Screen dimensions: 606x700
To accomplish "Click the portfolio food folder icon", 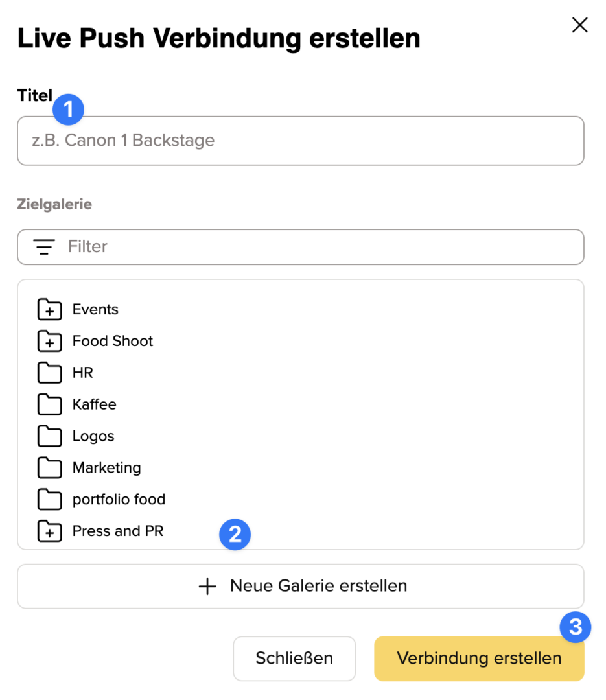I will tap(49, 500).
